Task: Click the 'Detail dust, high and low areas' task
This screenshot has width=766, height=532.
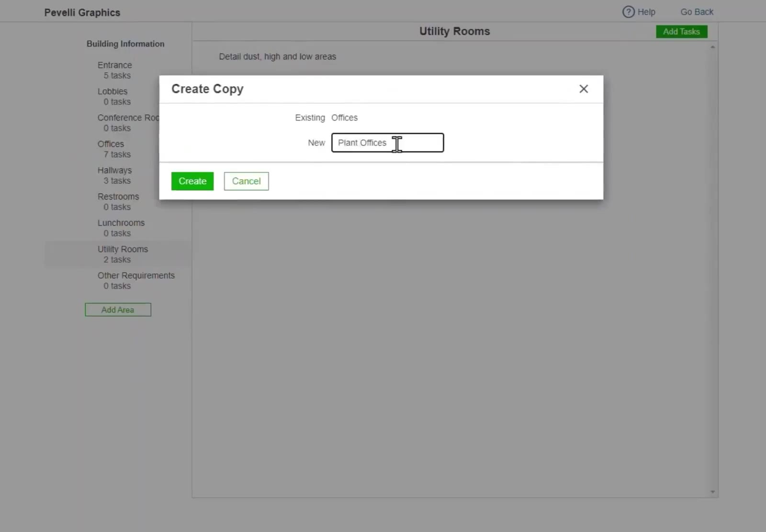Action: [278, 56]
